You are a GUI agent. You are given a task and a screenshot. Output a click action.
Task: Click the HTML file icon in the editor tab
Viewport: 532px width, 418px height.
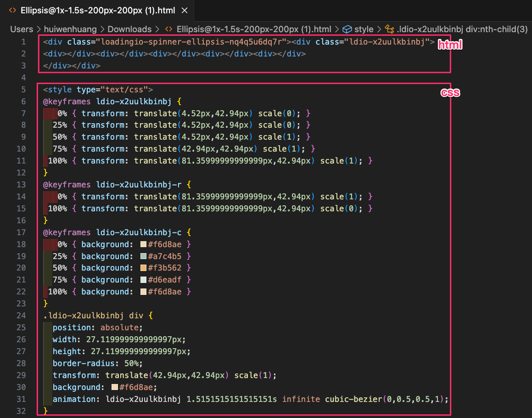point(12,10)
